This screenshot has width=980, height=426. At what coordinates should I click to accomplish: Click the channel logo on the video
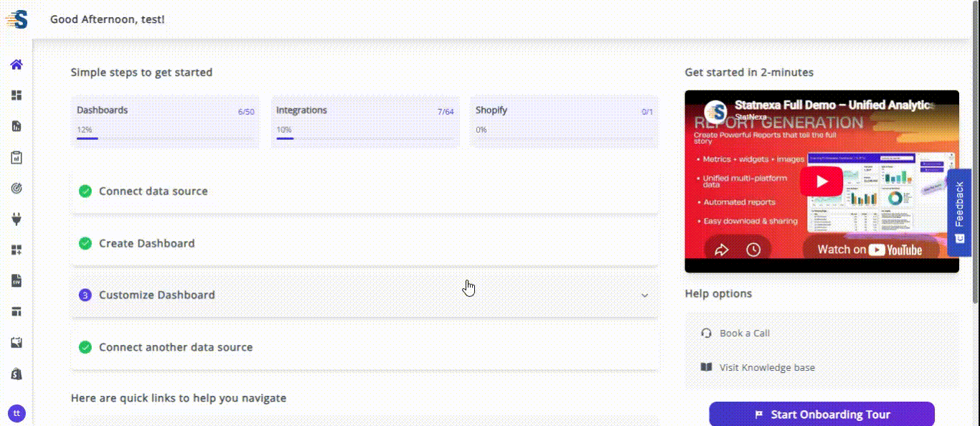716,111
